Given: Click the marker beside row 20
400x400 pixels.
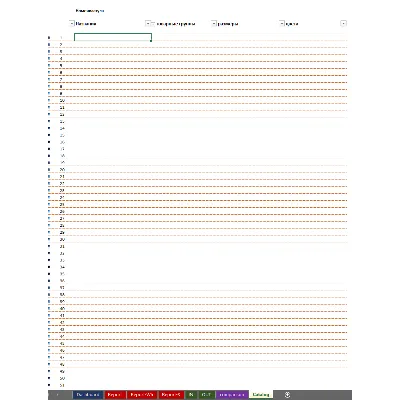Looking at the screenshot, I should click(x=49, y=169).
